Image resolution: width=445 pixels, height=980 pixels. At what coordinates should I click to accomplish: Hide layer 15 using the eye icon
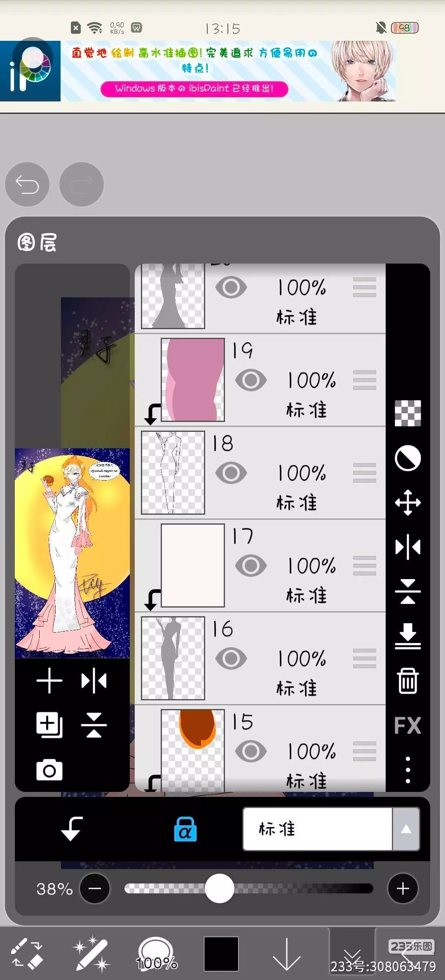click(251, 751)
